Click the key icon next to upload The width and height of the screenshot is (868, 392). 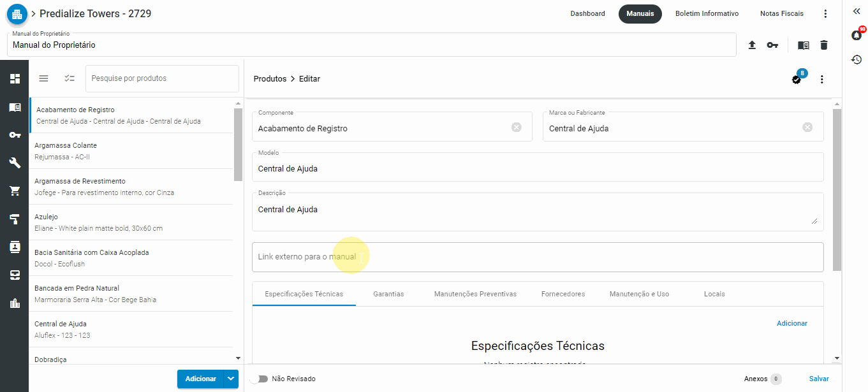tap(772, 45)
